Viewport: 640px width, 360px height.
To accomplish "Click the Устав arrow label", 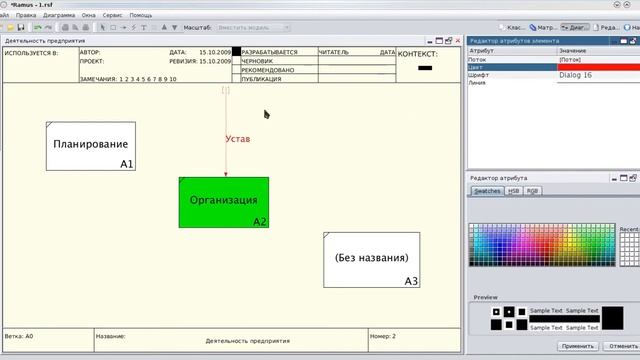I will (238, 139).
